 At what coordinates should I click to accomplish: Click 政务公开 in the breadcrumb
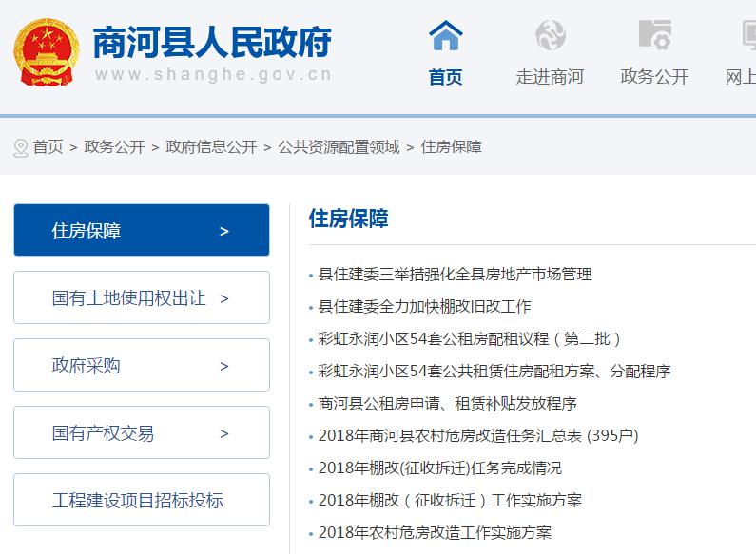(x=114, y=147)
